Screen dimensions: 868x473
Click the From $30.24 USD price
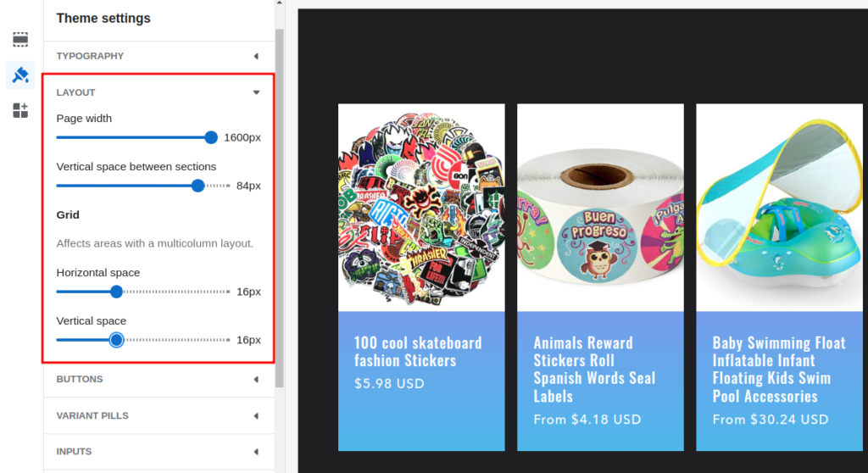click(771, 420)
